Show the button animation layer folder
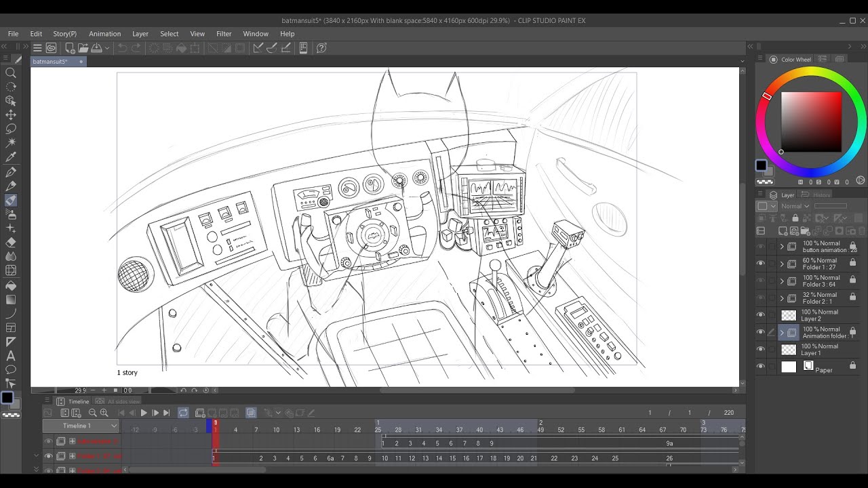Image resolution: width=868 pixels, height=488 pixels. (x=760, y=247)
